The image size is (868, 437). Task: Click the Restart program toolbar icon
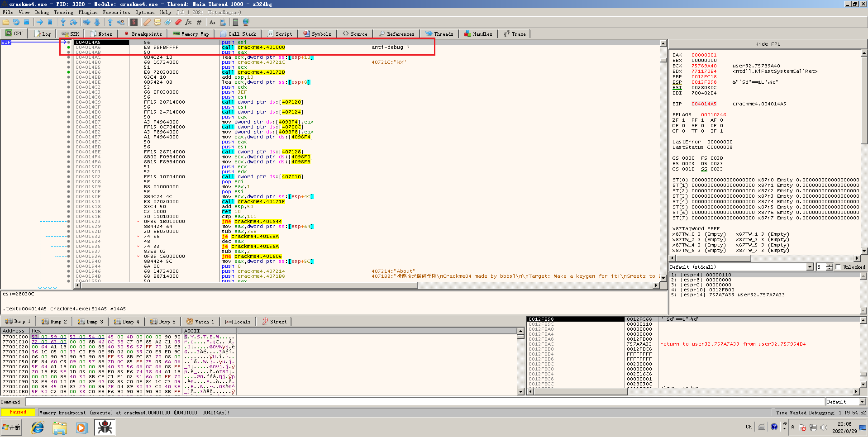pyautogui.click(x=16, y=22)
